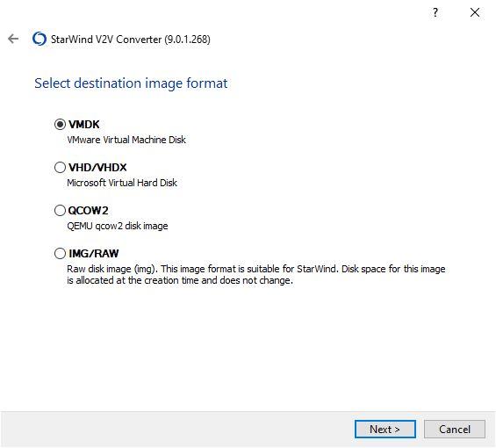Cancel the conversion wizard
The width and height of the screenshot is (496, 448).
454,430
